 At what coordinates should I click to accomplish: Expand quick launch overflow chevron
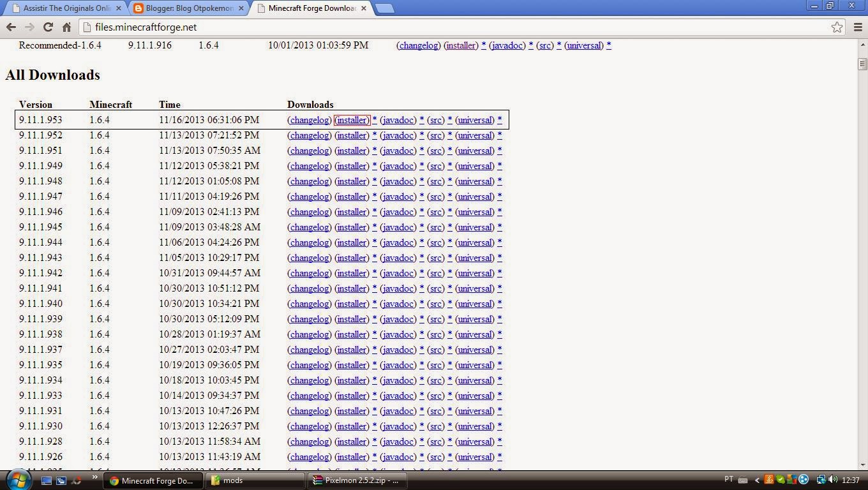click(x=94, y=477)
